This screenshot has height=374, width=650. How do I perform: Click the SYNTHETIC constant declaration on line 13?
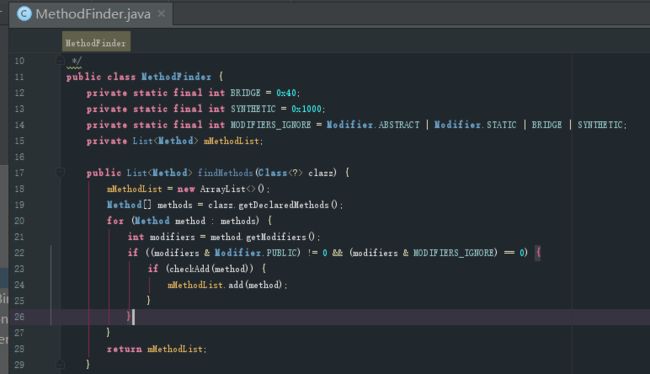point(253,109)
